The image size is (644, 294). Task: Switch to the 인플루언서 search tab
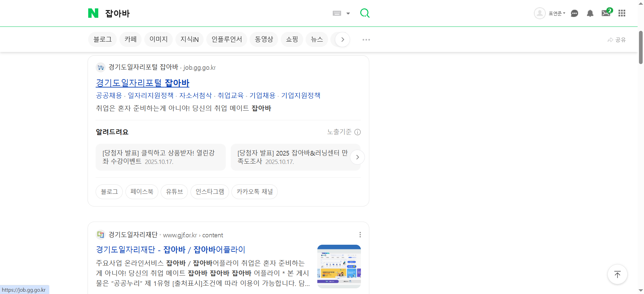[227, 39]
